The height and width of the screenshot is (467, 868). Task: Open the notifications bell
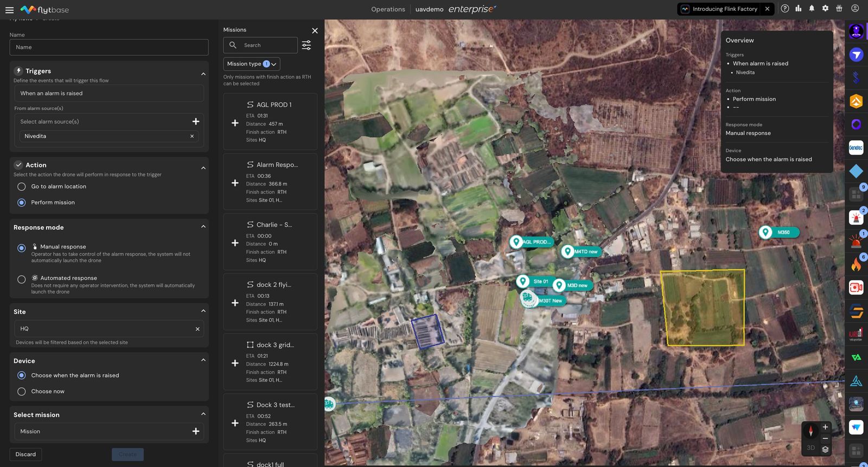pos(812,9)
